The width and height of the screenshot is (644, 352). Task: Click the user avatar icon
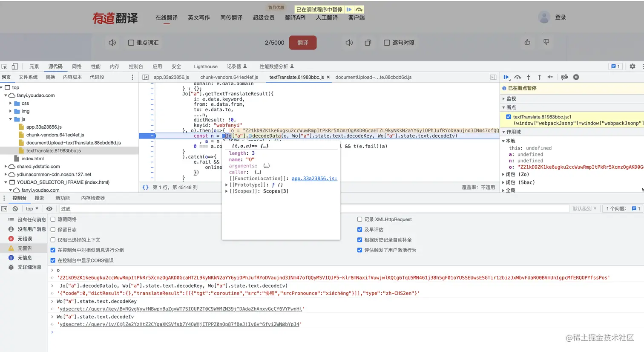[544, 17]
